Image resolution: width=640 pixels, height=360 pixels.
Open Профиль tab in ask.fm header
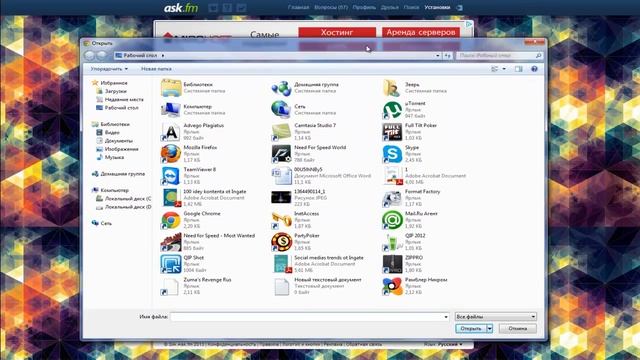tap(364, 7)
